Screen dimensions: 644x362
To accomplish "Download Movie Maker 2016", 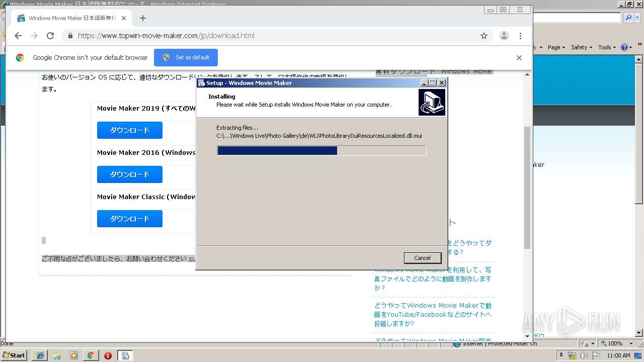I will (x=130, y=174).
